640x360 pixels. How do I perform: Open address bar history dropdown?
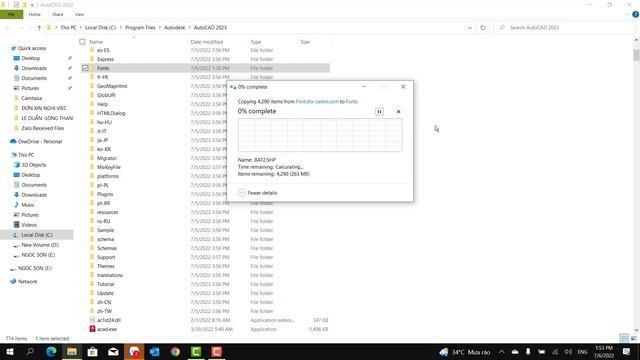(470, 27)
